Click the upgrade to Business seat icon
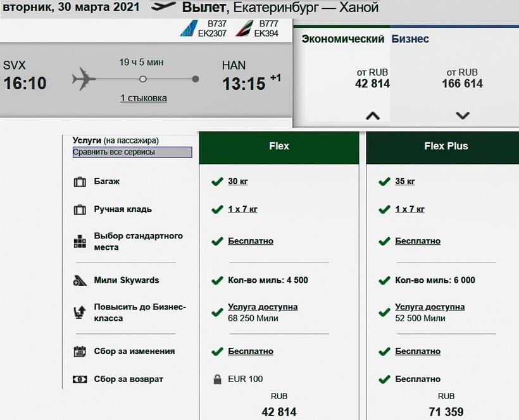This screenshot has width=519, height=420. (x=80, y=312)
